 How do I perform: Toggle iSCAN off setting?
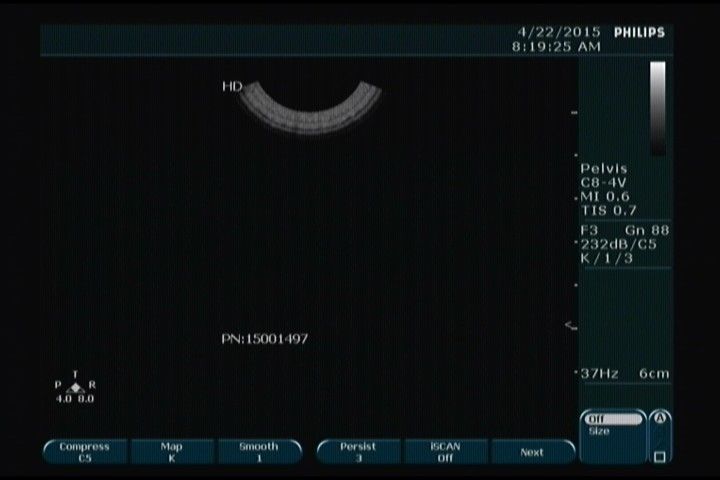pyautogui.click(x=444, y=451)
